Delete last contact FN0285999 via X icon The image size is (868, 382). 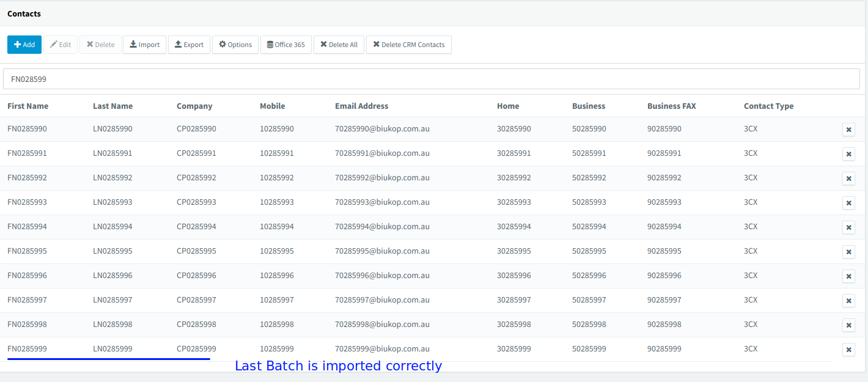tap(848, 350)
